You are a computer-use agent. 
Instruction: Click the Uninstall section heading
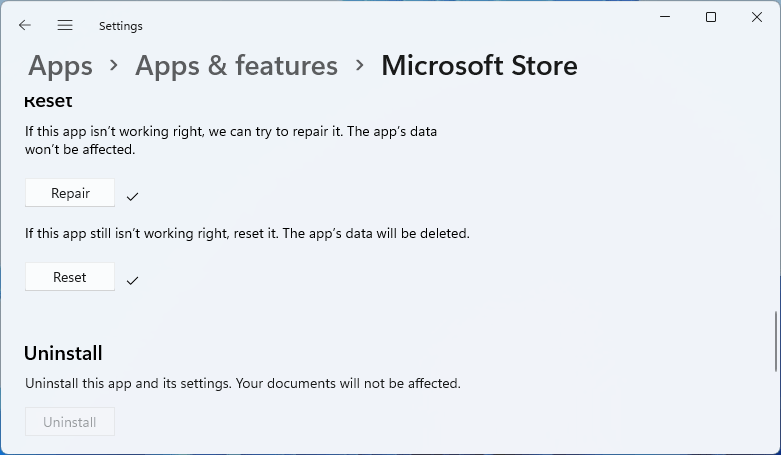(63, 353)
